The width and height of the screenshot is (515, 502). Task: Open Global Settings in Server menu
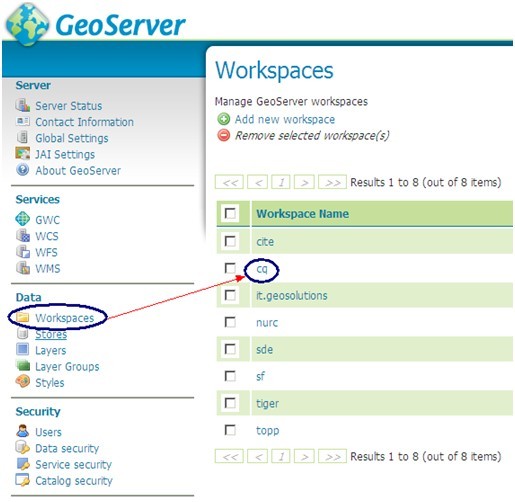(x=72, y=138)
